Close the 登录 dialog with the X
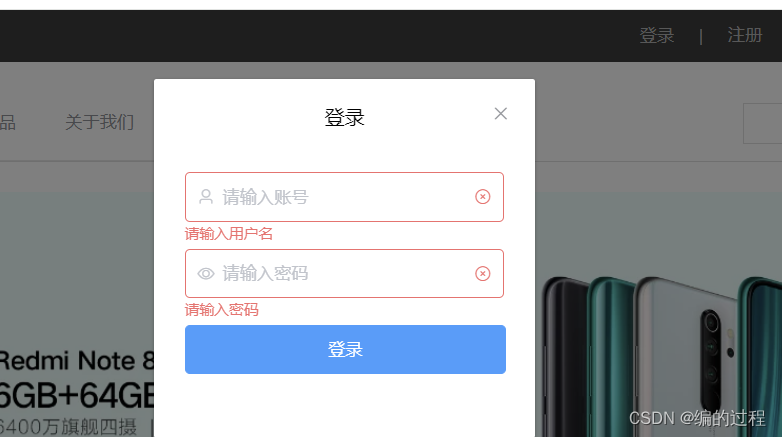The height and width of the screenshot is (437, 782). [501, 114]
